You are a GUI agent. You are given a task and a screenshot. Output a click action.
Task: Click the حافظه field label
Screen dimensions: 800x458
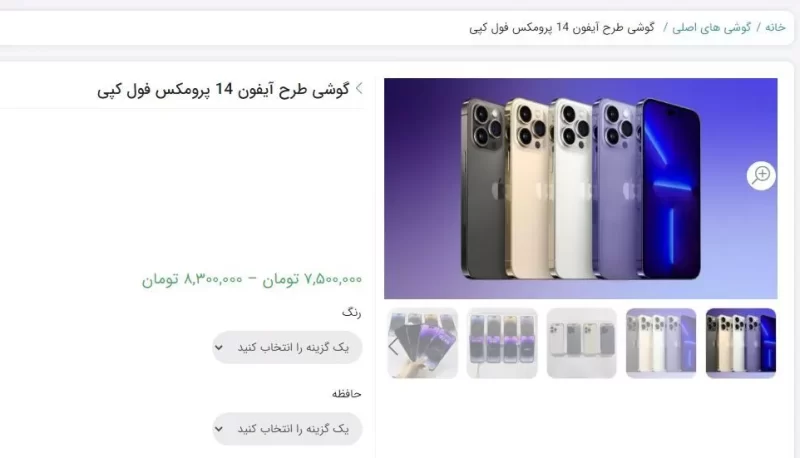click(346, 394)
